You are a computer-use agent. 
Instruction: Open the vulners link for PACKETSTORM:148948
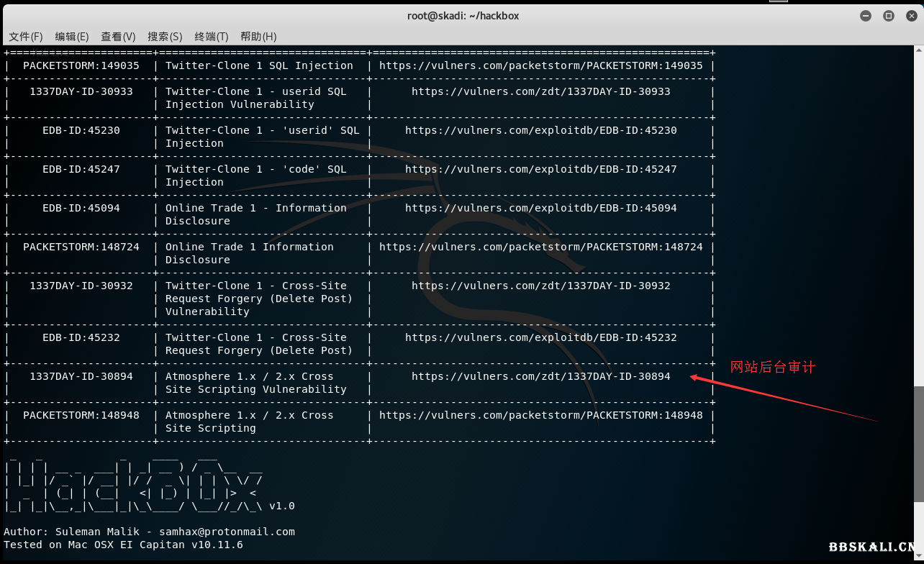click(x=540, y=415)
